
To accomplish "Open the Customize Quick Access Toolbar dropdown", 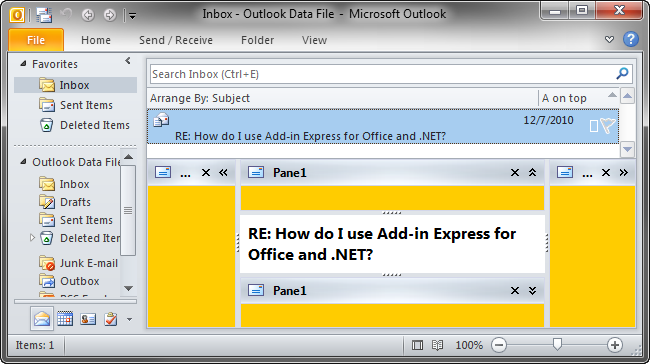I will point(132,16).
